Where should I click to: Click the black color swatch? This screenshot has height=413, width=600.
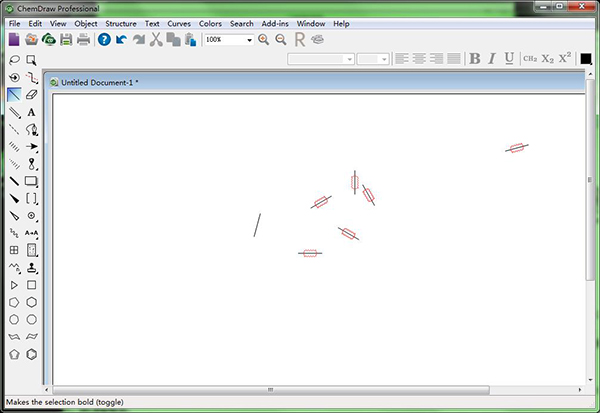(586, 59)
